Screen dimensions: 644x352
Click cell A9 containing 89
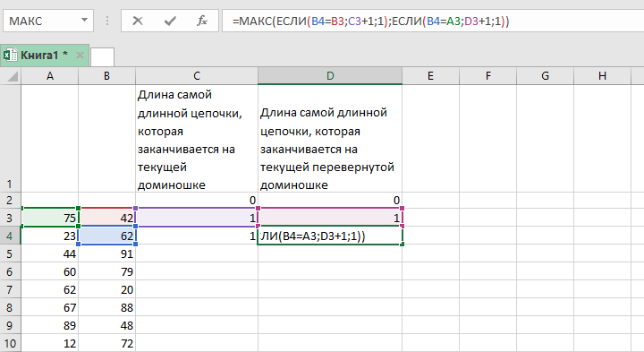(x=50, y=326)
